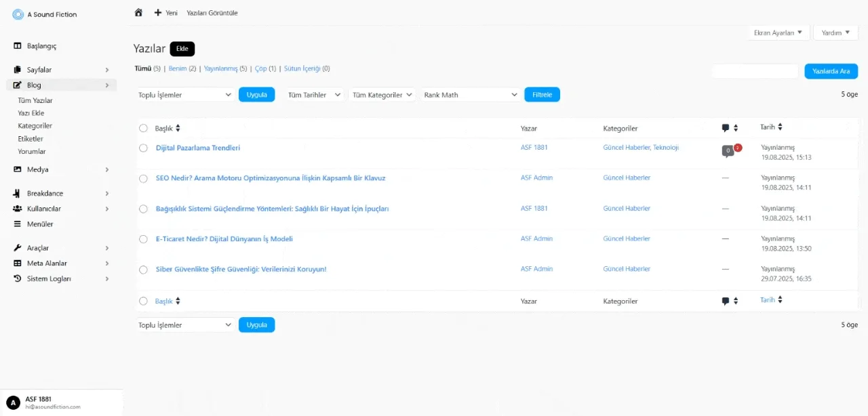Open Kullanıcılar users section

click(x=43, y=209)
